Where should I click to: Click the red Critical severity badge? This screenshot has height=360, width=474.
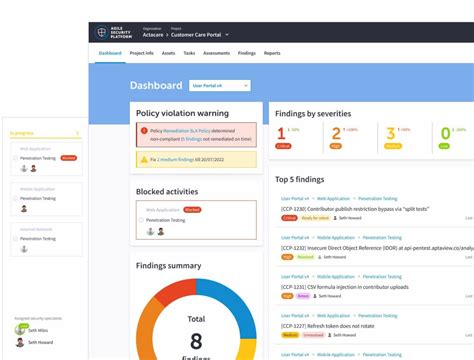tap(283, 146)
